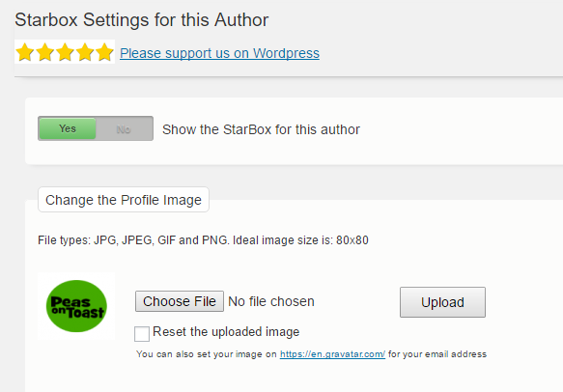Screen dimensions: 563x392
Task: Select the Change the Profile Image heading box
Action: coord(124,200)
